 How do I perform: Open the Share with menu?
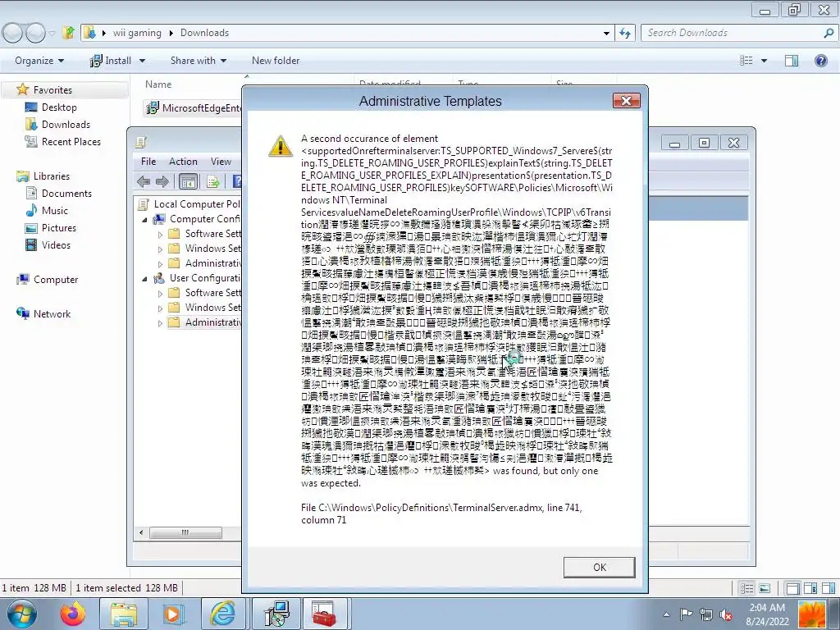point(199,61)
